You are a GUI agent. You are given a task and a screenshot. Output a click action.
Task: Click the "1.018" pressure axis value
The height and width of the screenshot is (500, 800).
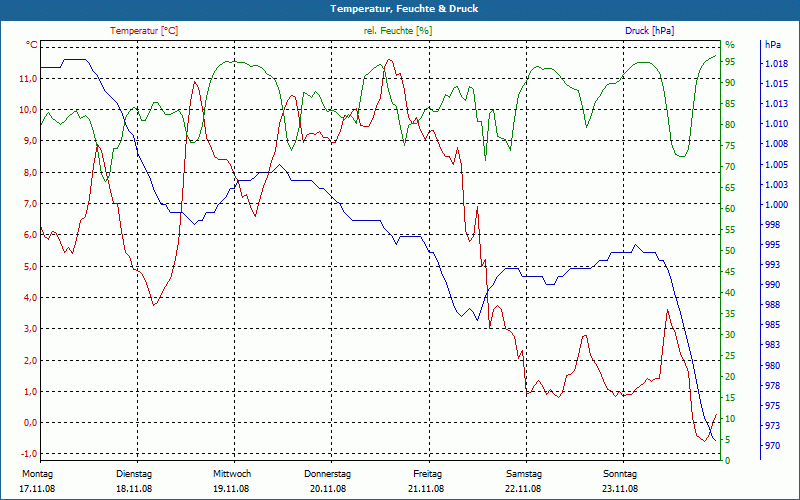pos(776,64)
